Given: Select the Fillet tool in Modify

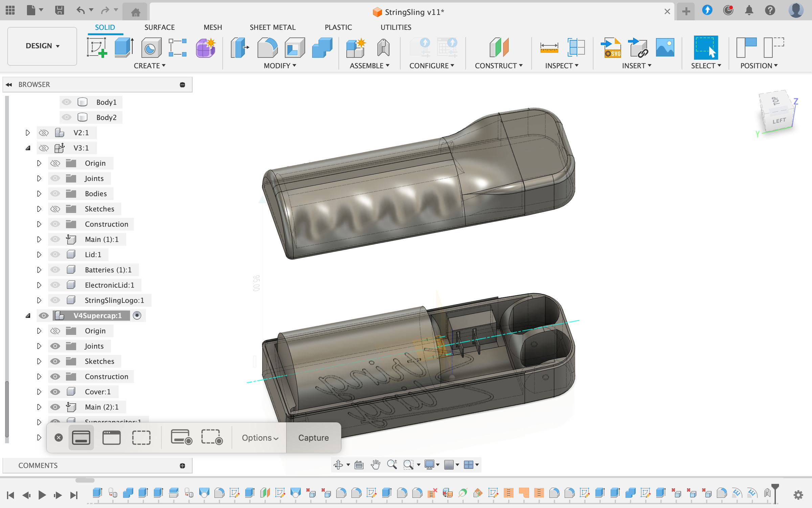Looking at the screenshot, I should coord(267,47).
